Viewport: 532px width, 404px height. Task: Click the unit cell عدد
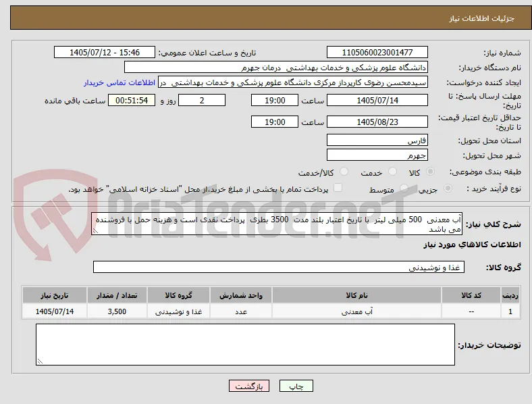coord(241,311)
